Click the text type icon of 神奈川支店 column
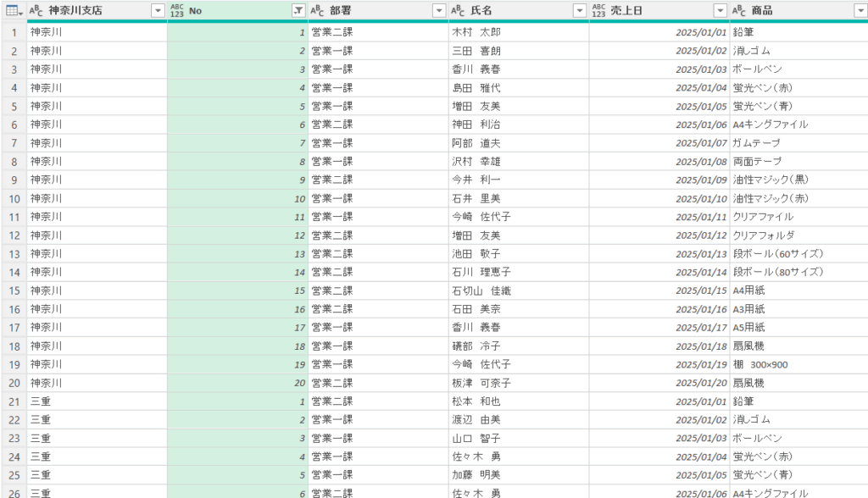 (x=36, y=10)
